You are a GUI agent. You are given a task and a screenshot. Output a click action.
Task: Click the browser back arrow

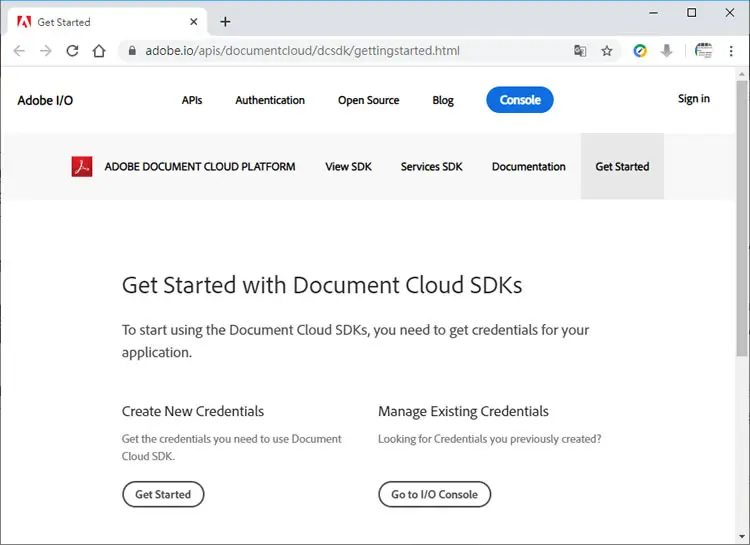point(19,51)
